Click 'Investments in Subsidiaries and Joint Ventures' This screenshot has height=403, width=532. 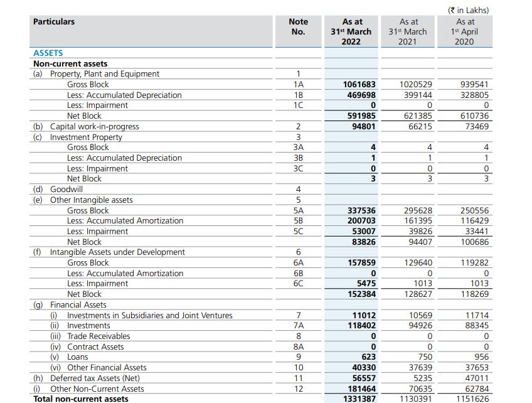pos(149,315)
